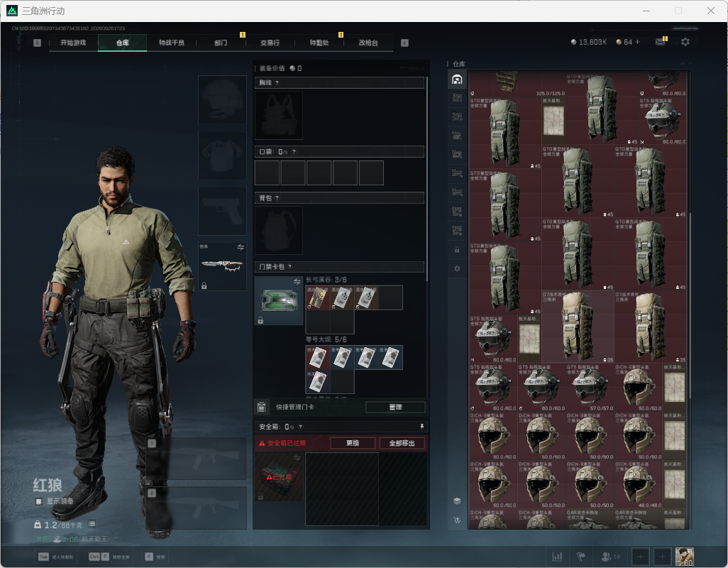
Task: Click the 快捷管理门卡 card icon
Action: point(261,407)
